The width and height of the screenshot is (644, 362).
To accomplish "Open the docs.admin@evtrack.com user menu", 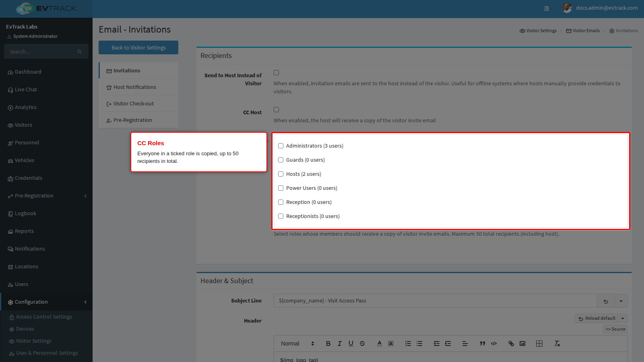I will coord(600,8).
